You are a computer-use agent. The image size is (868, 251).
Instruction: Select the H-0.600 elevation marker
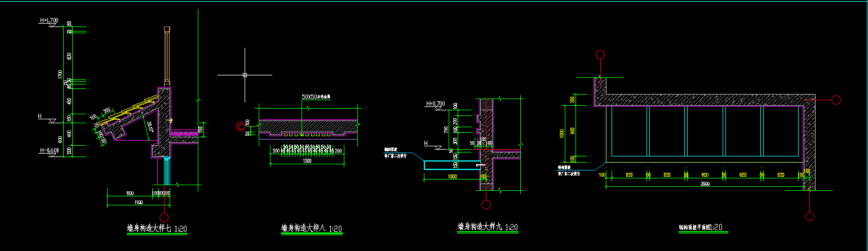pyautogui.click(x=49, y=151)
